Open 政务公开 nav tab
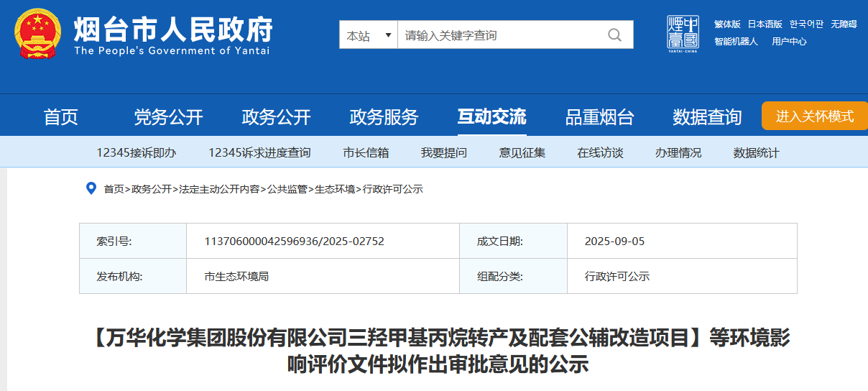The height and width of the screenshot is (391, 868). pyautogui.click(x=277, y=116)
